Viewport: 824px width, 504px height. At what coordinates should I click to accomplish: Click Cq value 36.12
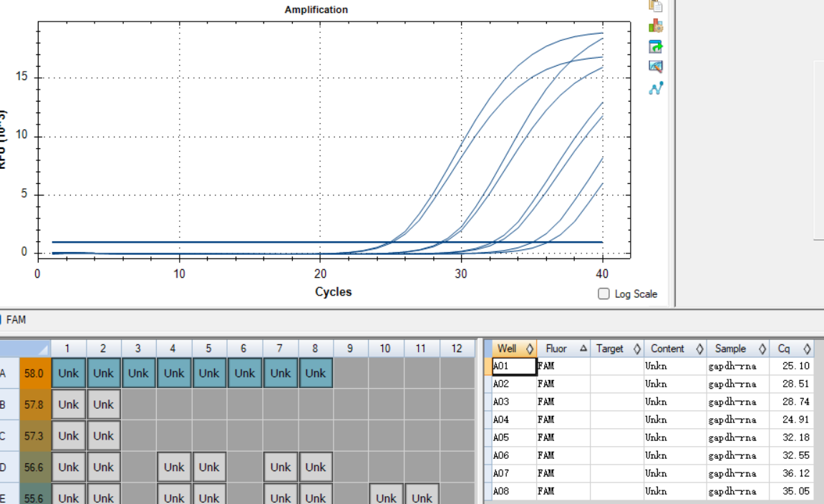pyautogui.click(x=795, y=473)
